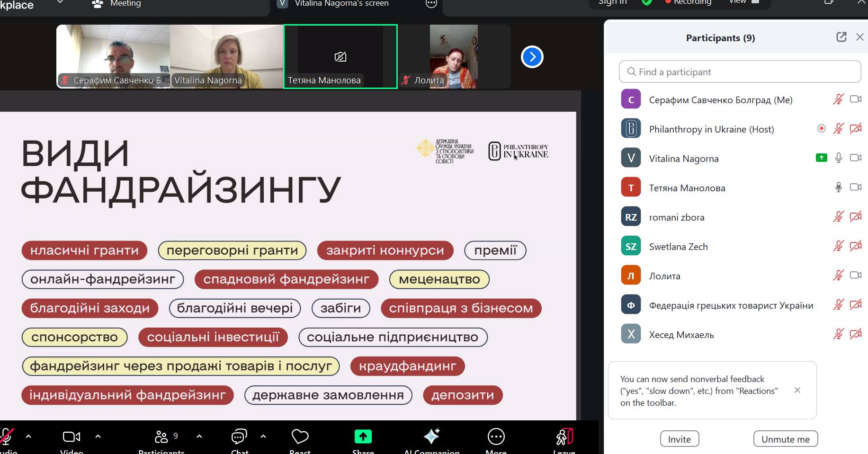Image resolution: width=868 pixels, height=454 pixels.
Task: Open the More options icon in toolbar
Action: click(x=496, y=436)
